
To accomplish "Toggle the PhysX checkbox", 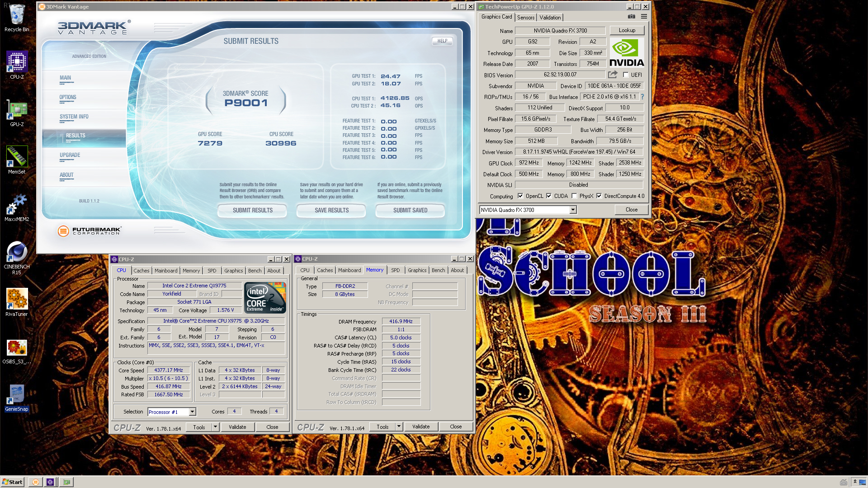I will [x=574, y=196].
